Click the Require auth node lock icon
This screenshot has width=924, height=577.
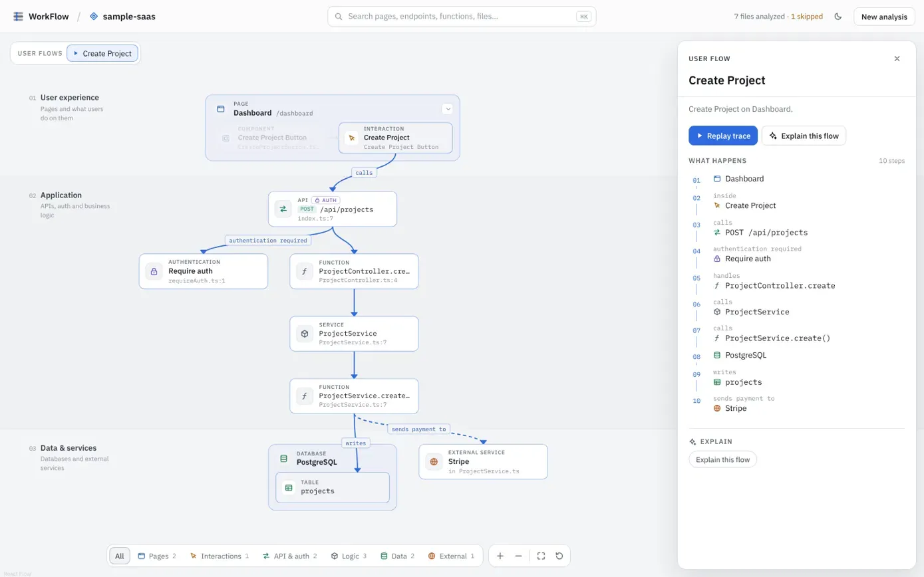point(154,271)
